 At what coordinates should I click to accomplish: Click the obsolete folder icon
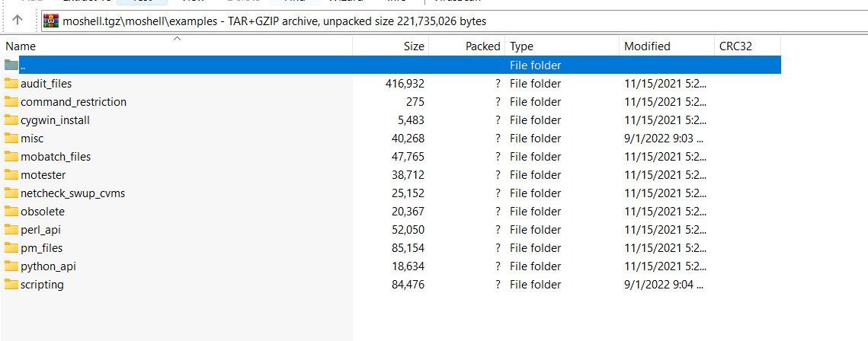(x=11, y=211)
